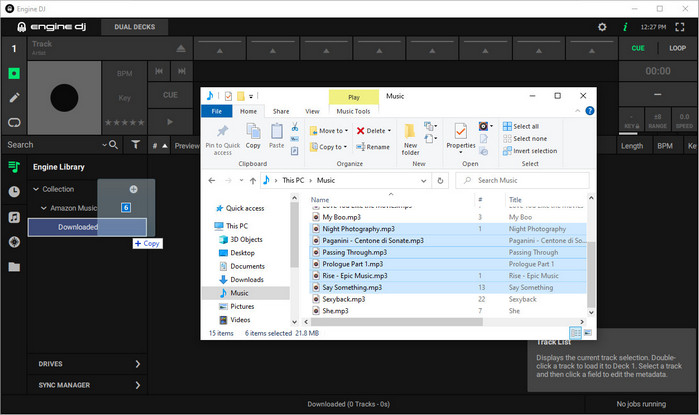Switch to Share ribbon tab
Screen dimensions: 699x415
(x=281, y=111)
